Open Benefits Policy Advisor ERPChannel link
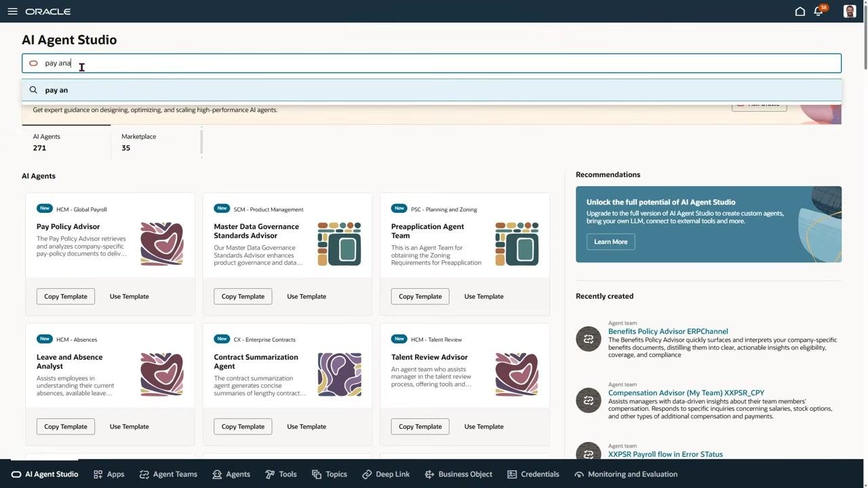Image resolution: width=868 pixels, height=488 pixels. pos(668,331)
